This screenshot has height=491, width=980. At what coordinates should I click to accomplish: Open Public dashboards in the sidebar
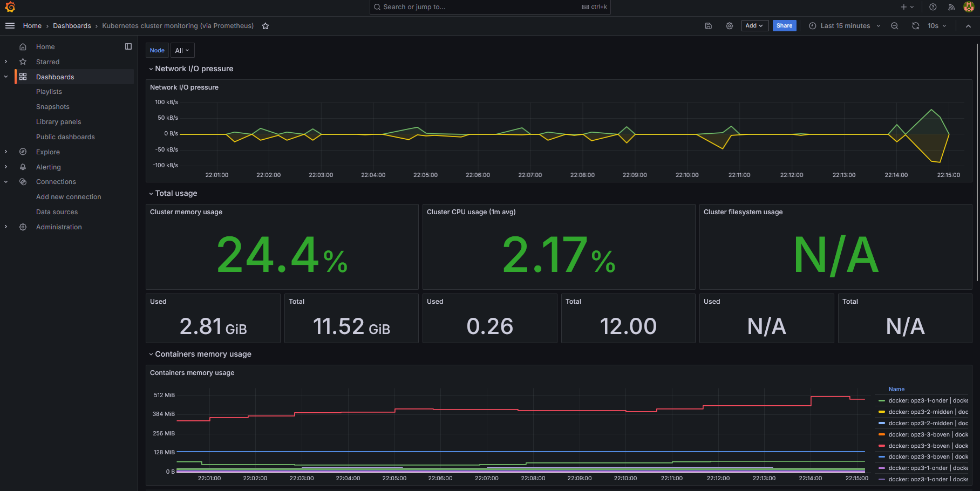pyautogui.click(x=65, y=137)
